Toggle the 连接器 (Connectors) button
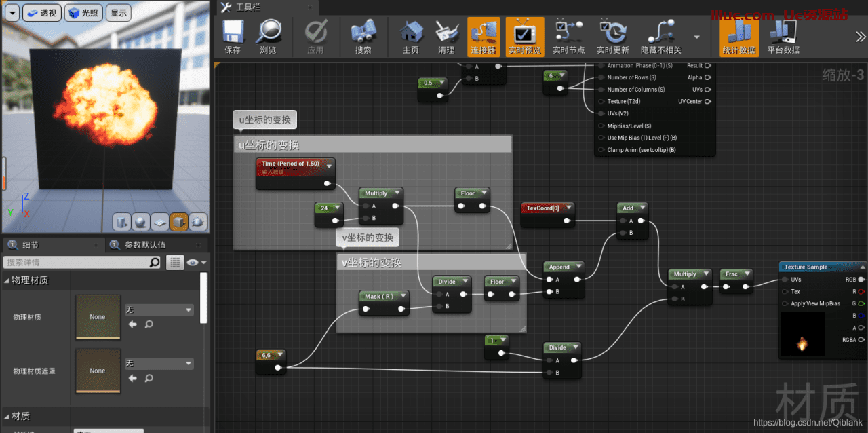 (484, 37)
